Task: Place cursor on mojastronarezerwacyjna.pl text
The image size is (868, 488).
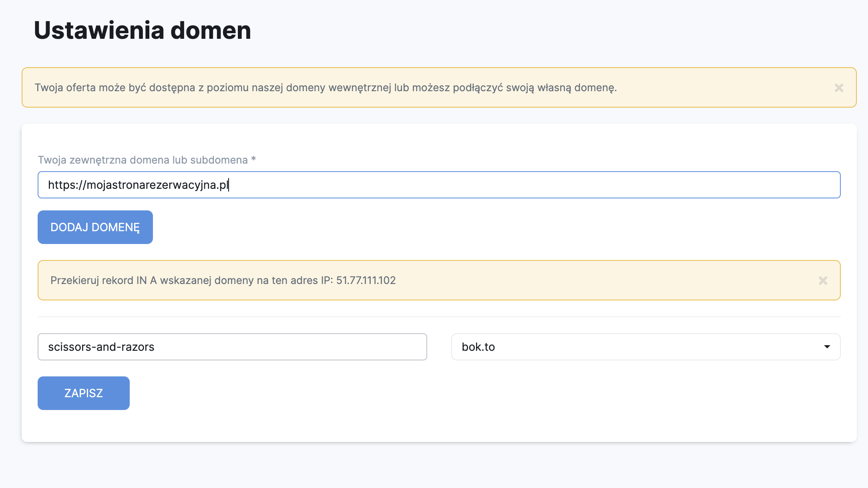Action: coord(157,185)
